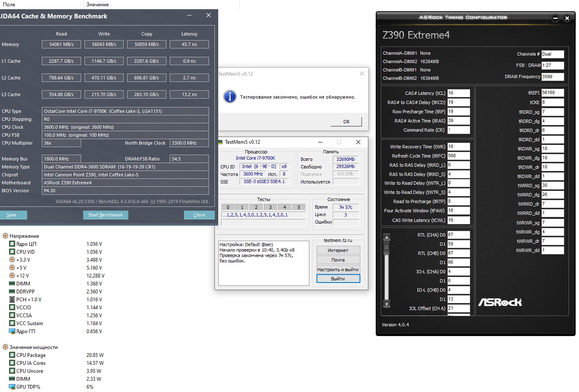Click the Refresh Cycle Time (tRFC) field
The width and height of the screenshot is (579, 392).
coord(459,156)
